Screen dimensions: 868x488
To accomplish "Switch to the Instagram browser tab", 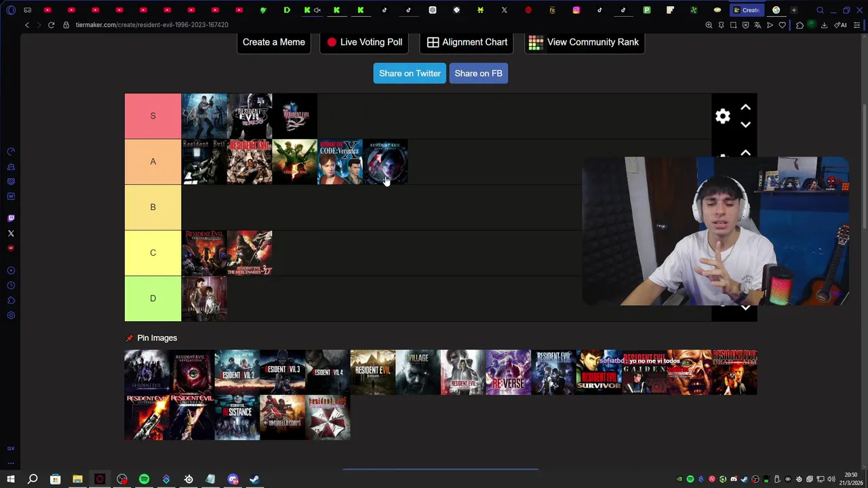I will coord(576,10).
